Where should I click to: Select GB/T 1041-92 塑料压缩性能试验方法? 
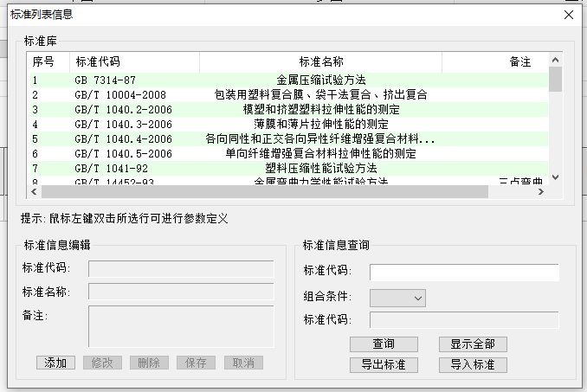286,168
